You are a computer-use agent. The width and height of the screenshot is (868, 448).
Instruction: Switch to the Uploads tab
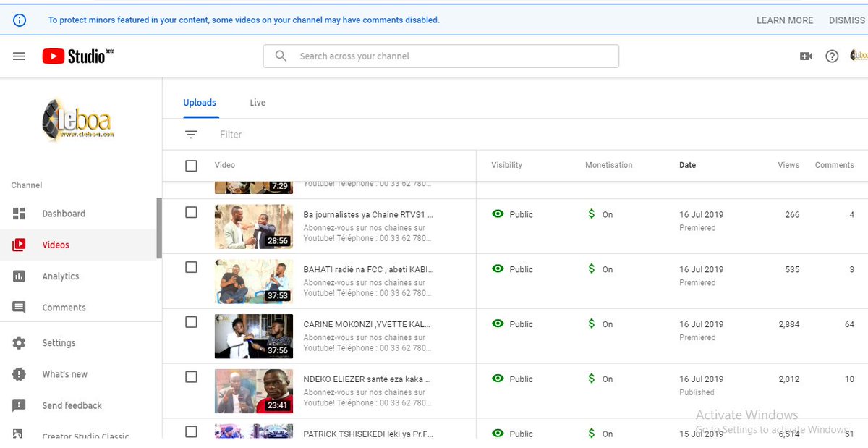[200, 103]
